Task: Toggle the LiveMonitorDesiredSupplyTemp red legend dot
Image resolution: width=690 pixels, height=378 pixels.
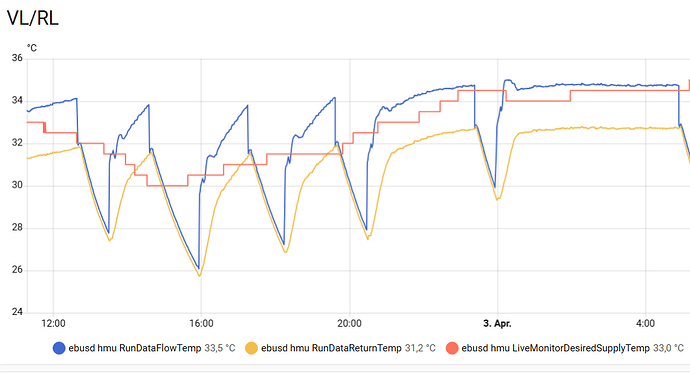Action: pyautogui.click(x=452, y=349)
